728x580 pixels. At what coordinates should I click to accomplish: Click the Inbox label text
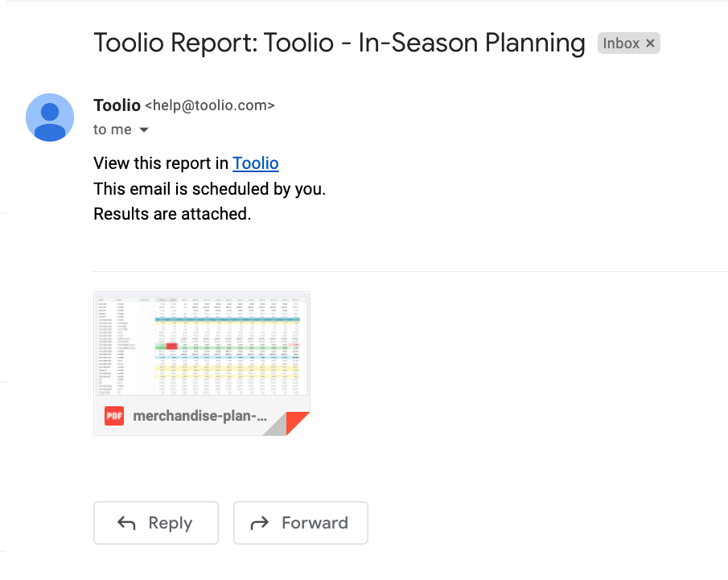click(x=621, y=43)
